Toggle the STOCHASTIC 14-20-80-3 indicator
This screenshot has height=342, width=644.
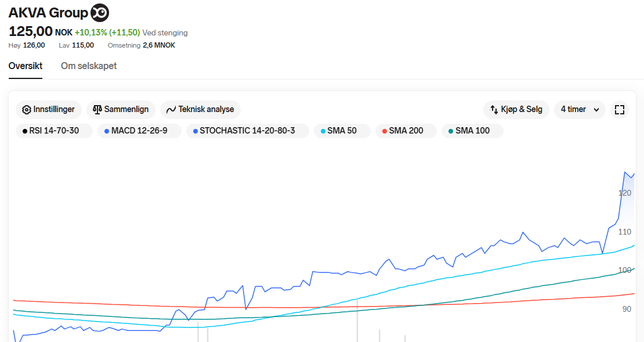247,131
